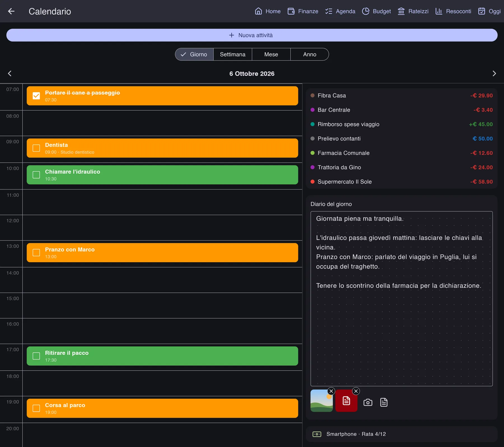Image resolution: width=504 pixels, height=447 pixels.
Task: Go to next day with right chevron
Action: 494,73
